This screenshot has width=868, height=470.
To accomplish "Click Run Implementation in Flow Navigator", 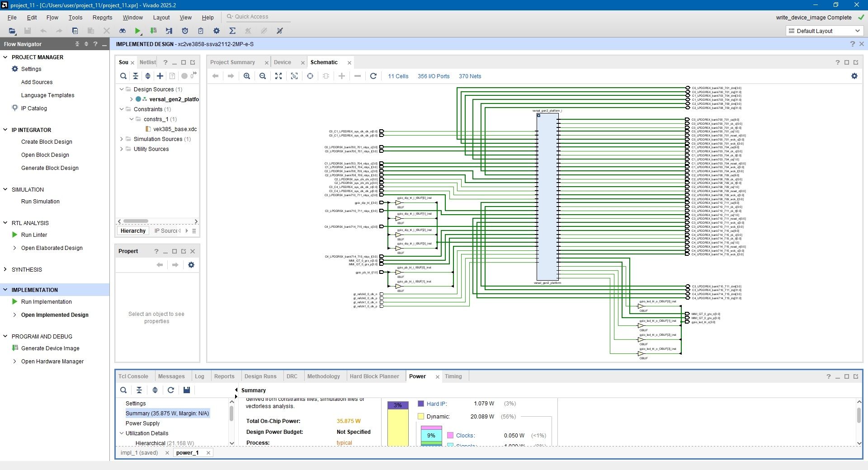I will click(47, 301).
